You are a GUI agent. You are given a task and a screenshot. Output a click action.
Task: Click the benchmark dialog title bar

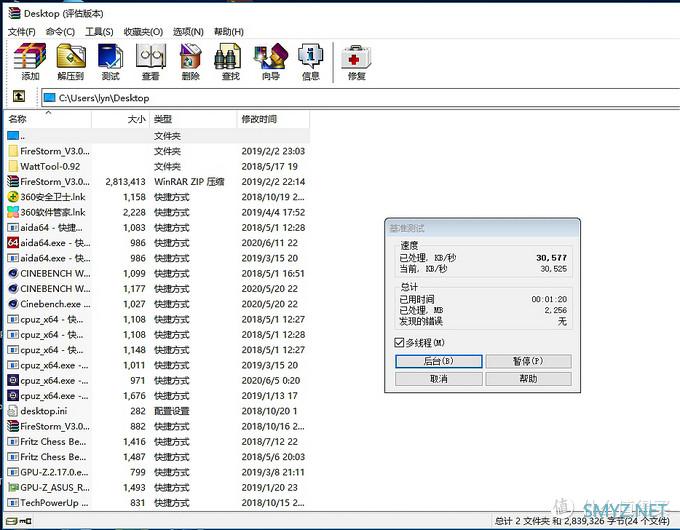point(482,228)
